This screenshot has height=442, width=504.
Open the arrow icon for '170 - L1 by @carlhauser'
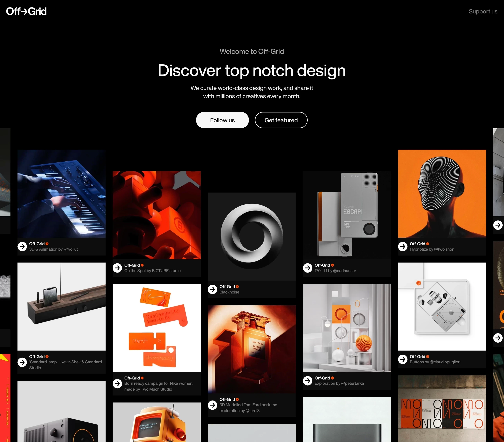(x=308, y=268)
